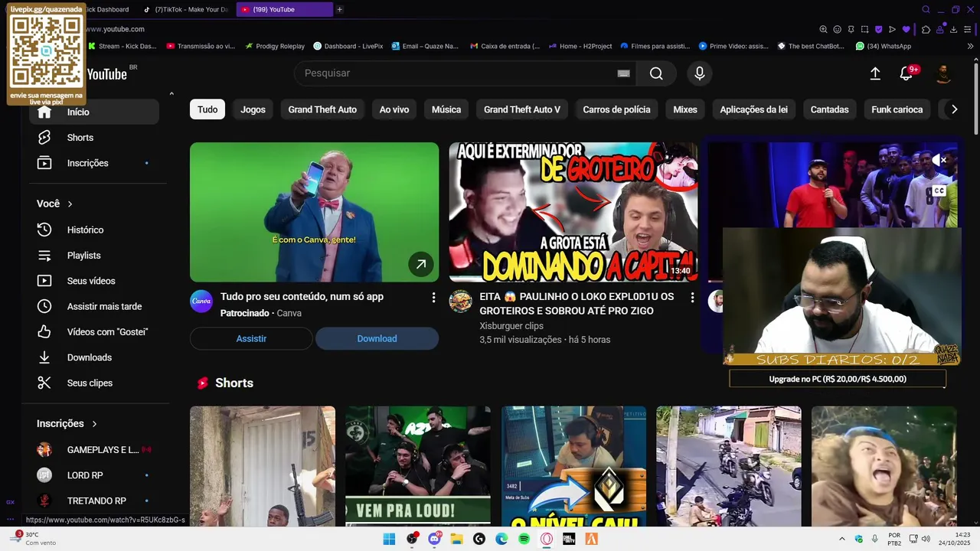This screenshot has height=551, width=980.
Task: Unmute the preview video speaker icon
Action: pyautogui.click(x=939, y=160)
